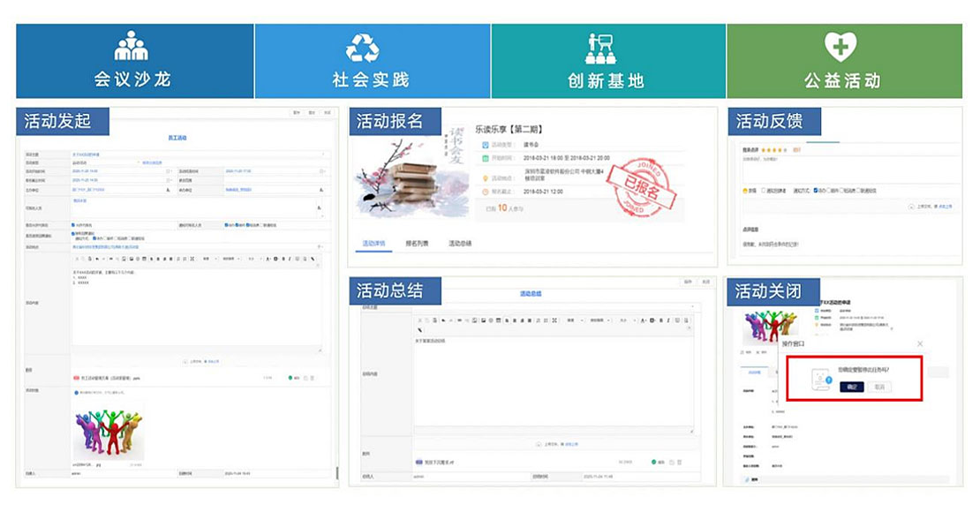Click the 会议沙龙 people icon

(132, 45)
